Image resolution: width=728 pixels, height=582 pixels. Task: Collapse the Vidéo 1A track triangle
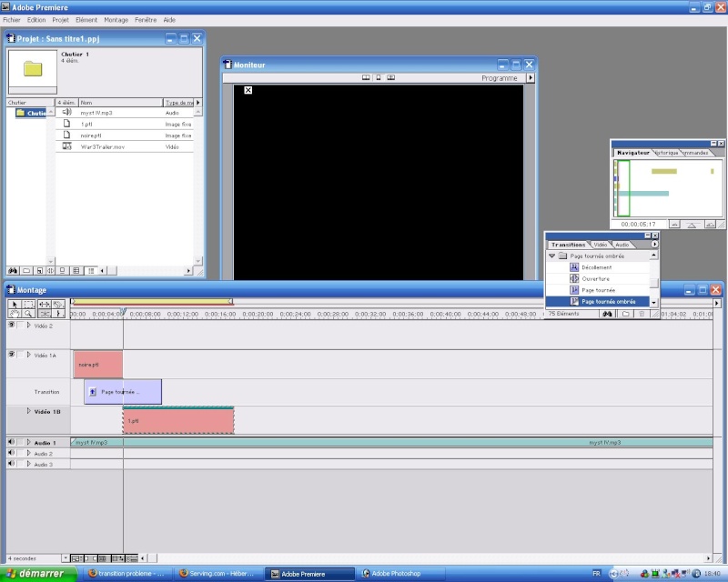click(29, 355)
